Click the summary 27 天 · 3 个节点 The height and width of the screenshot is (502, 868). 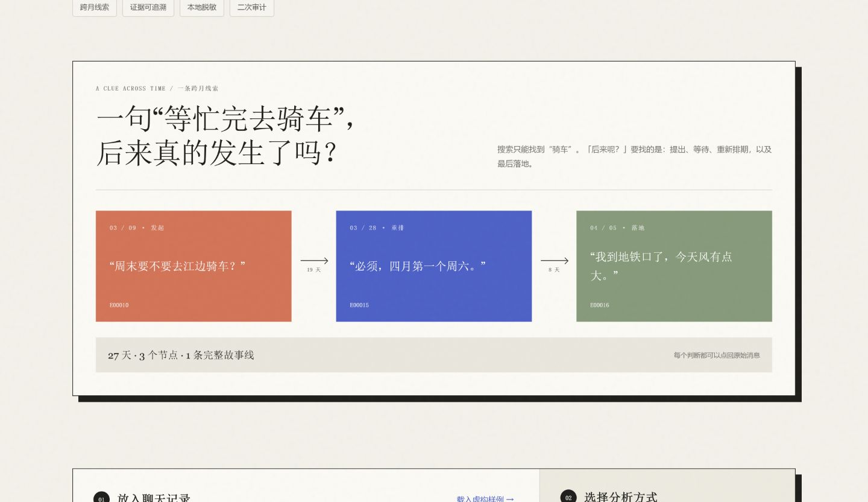click(181, 355)
